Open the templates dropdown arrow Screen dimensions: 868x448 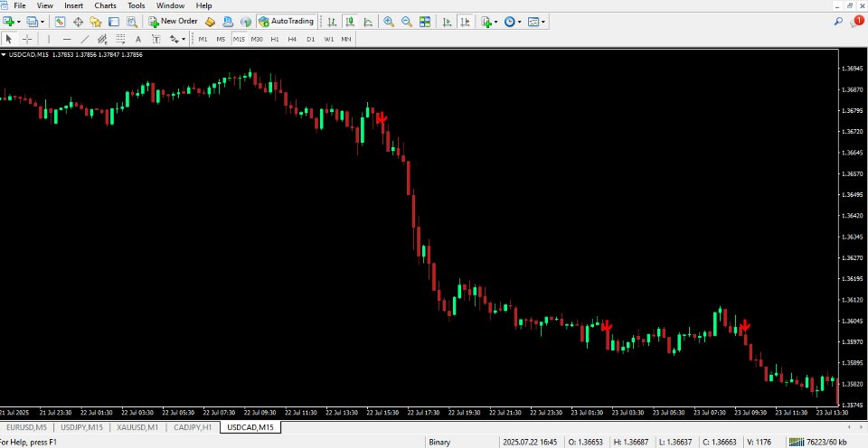pyautogui.click(x=543, y=22)
